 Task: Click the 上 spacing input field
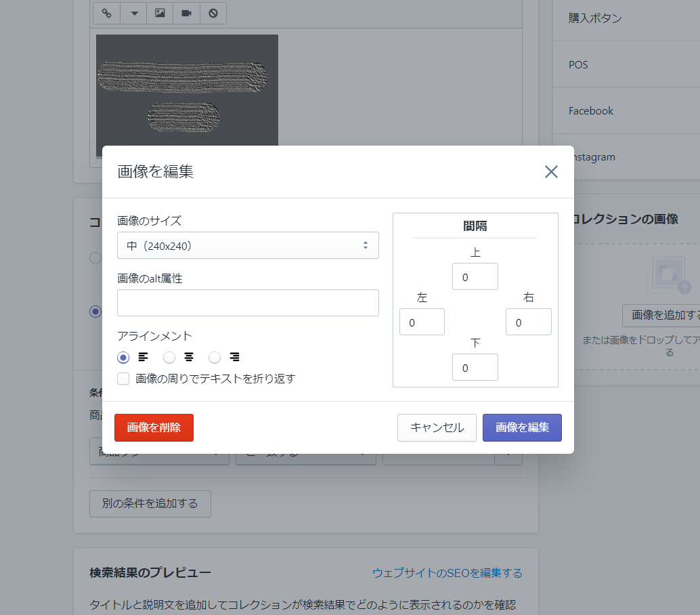pyautogui.click(x=475, y=276)
